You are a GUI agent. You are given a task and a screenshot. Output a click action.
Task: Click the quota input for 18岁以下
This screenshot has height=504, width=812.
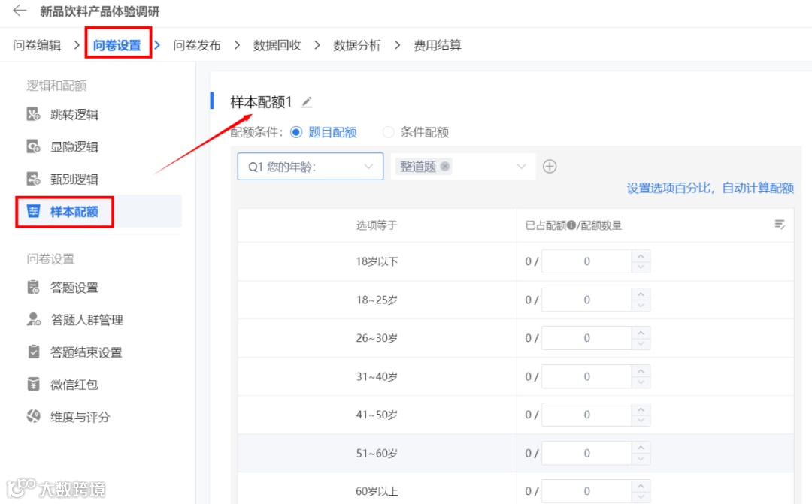point(586,261)
